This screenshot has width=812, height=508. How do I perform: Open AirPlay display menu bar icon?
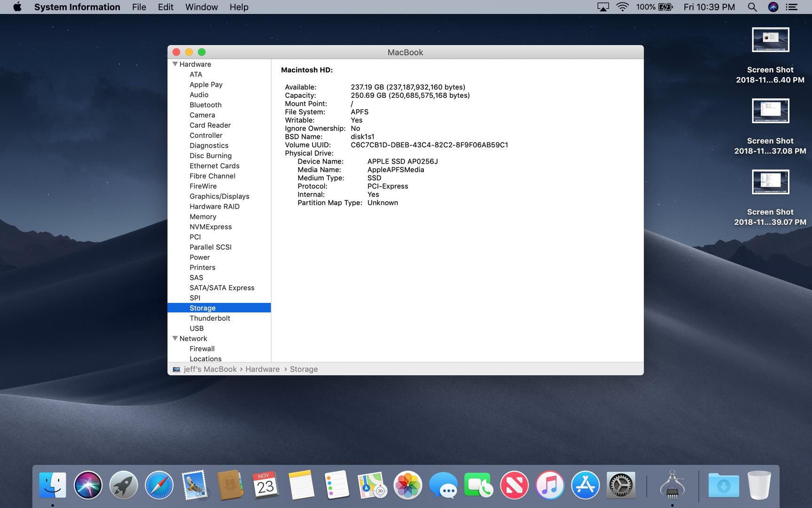[x=603, y=7]
